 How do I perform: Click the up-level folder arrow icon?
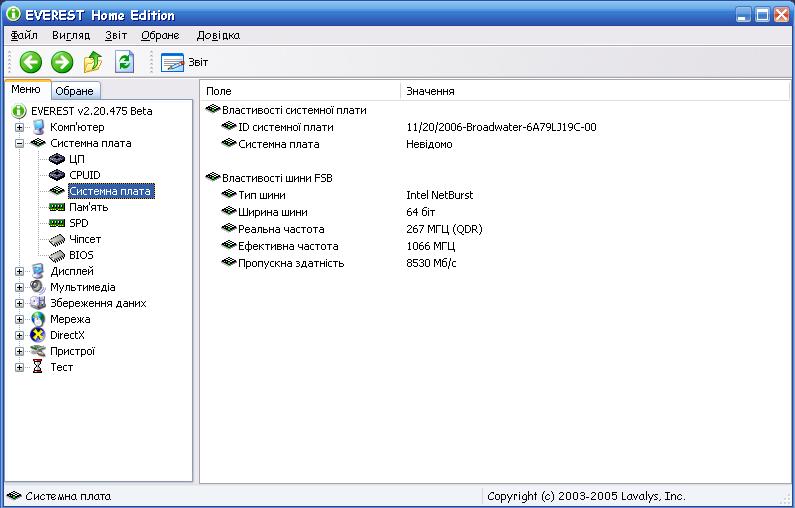pyautogui.click(x=93, y=62)
